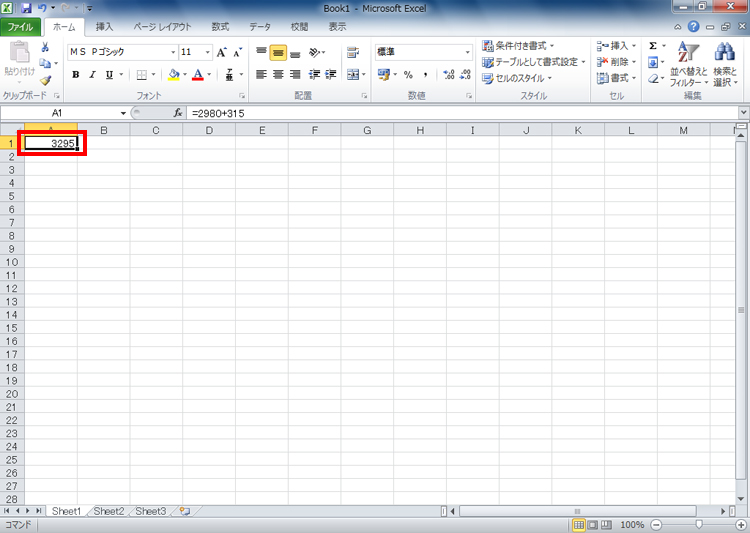This screenshot has height=533, width=750.
Task: Click the AutoSum sigma icon
Action: click(x=653, y=46)
